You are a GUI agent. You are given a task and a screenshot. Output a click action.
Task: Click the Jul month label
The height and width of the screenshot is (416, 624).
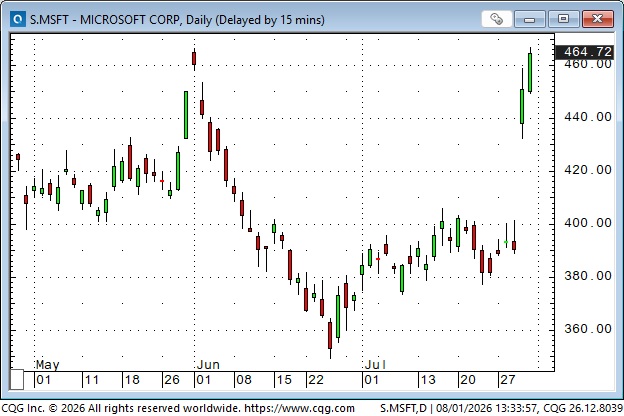tap(375, 365)
